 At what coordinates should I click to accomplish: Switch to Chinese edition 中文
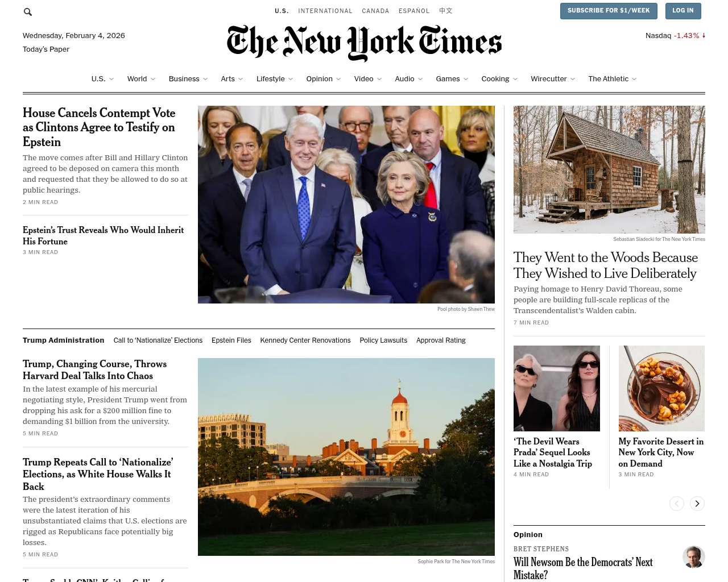446,11
